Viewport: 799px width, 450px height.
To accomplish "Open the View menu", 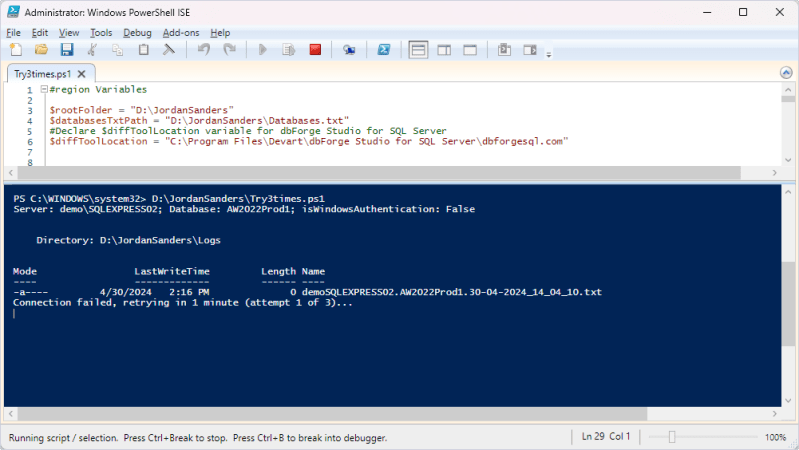I will [69, 33].
